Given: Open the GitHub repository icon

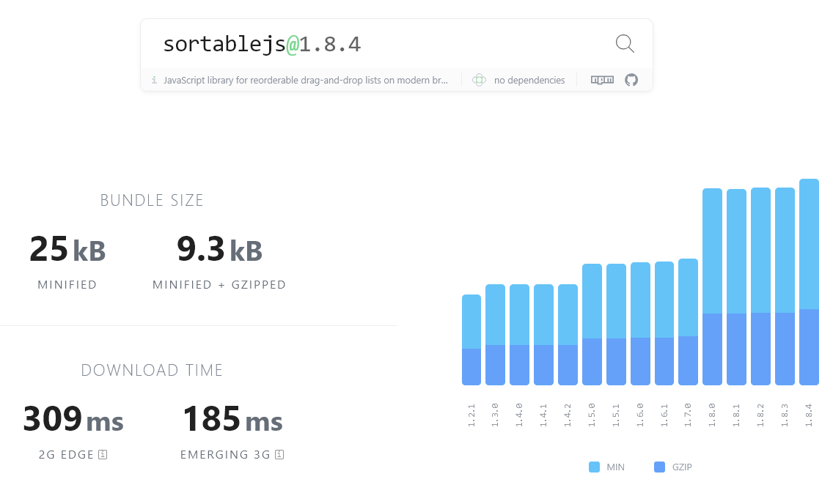Looking at the screenshot, I should (631, 80).
